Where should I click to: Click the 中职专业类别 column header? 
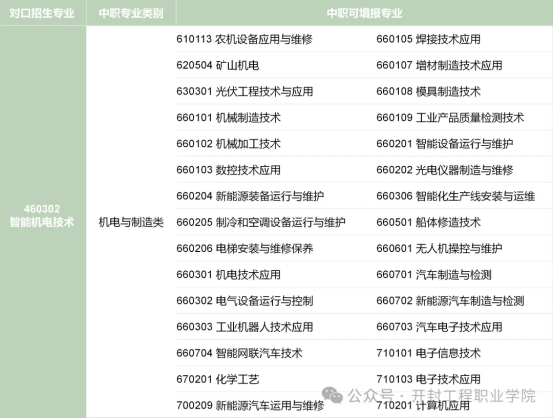coord(131,13)
